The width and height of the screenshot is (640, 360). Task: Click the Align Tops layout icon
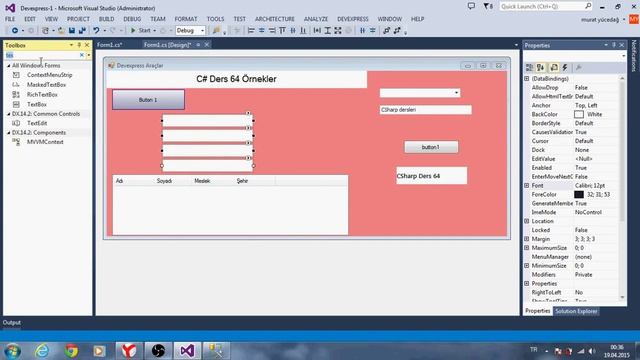coord(282,31)
